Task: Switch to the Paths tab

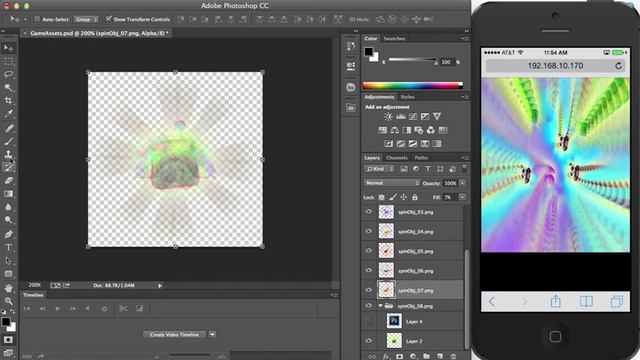Action: coord(421,158)
